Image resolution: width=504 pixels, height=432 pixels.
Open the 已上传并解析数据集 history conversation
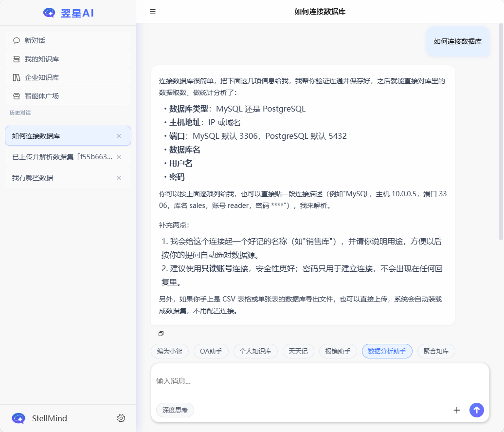[68, 157]
